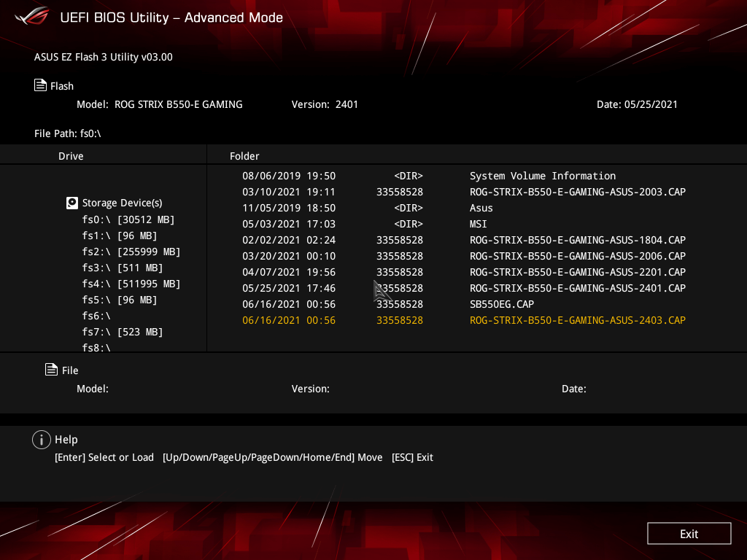
Task: Select ROG-STRIX-B550-E-GAMING-ASUS-2006.CAP file
Action: click(x=578, y=256)
